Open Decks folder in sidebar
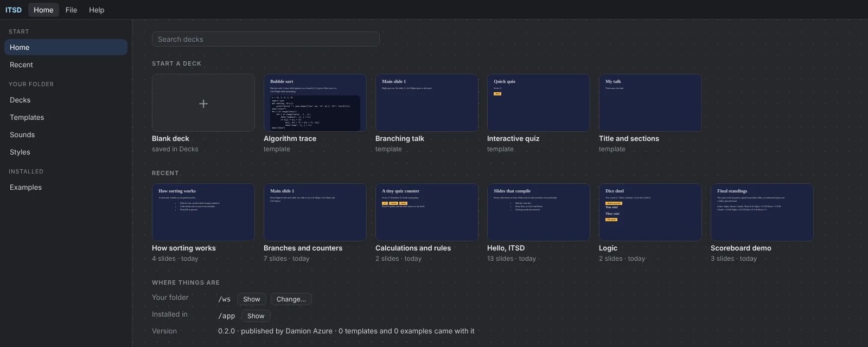The width and height of the screenshot is (868, 347). point(66,100)
